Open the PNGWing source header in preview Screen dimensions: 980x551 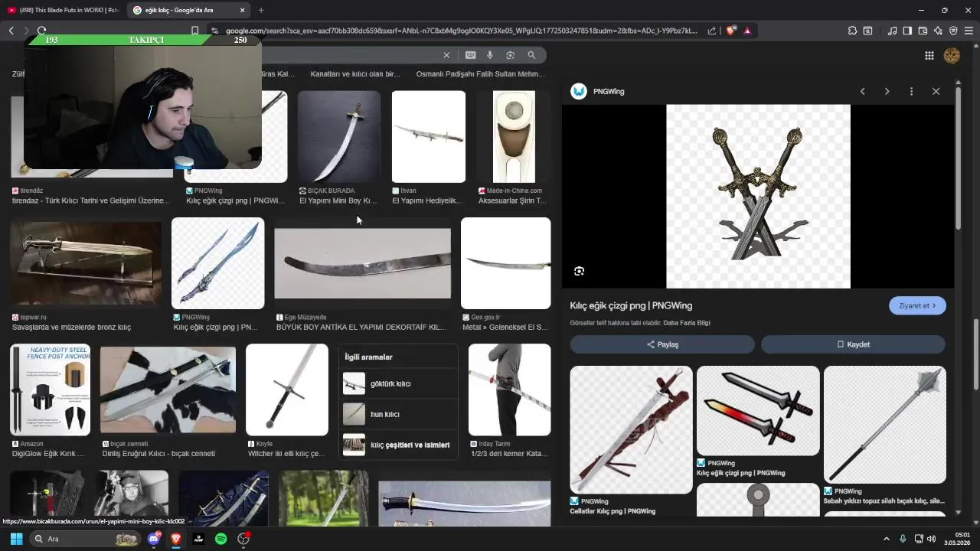[x=597, y=91]
